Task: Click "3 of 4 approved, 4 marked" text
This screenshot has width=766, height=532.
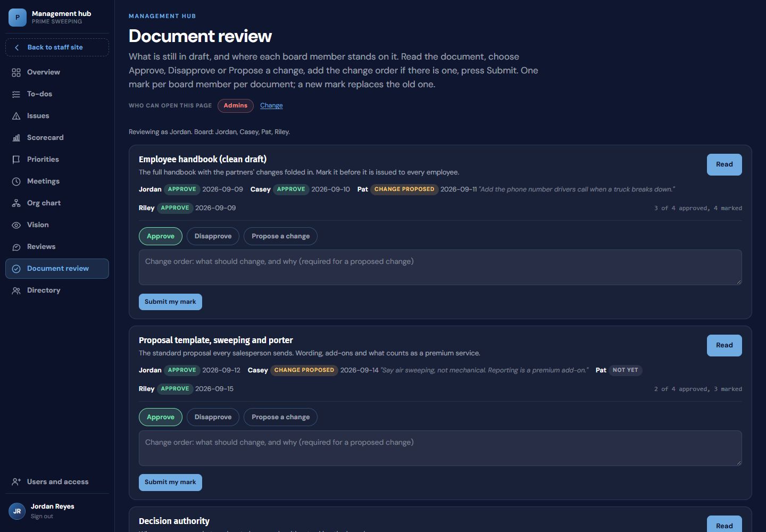Action: pos(698,208)
